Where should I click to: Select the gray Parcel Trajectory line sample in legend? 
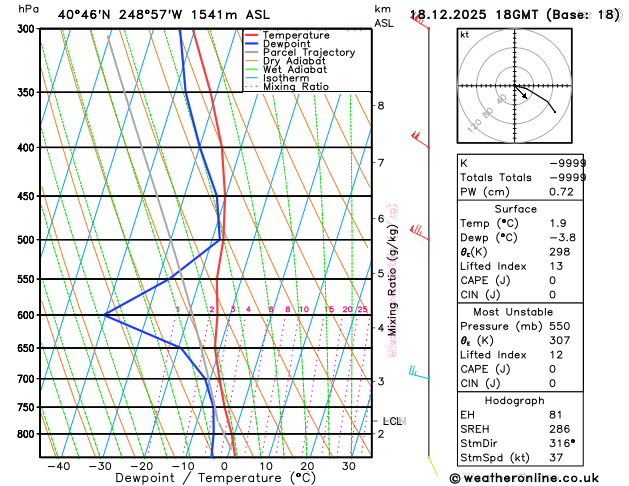coord(251,53)
